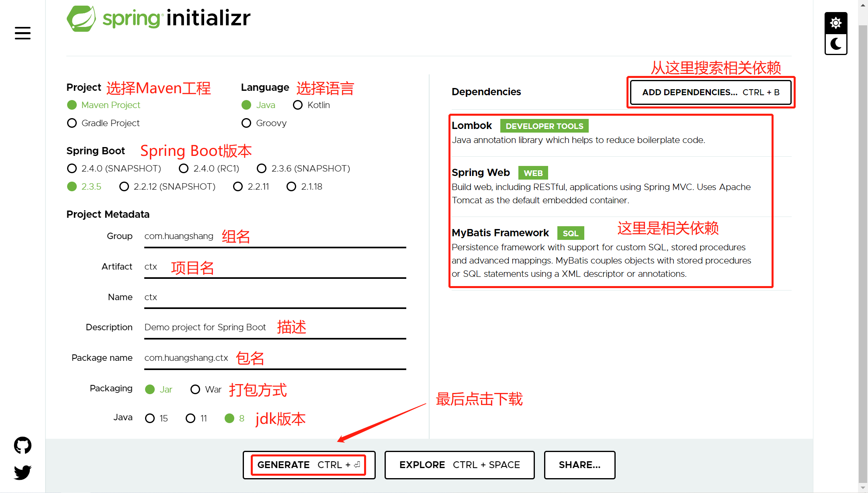Open the Twitter link
Image resolution: width=868 pixels, height=493 pixels.
tap(22, 473)
